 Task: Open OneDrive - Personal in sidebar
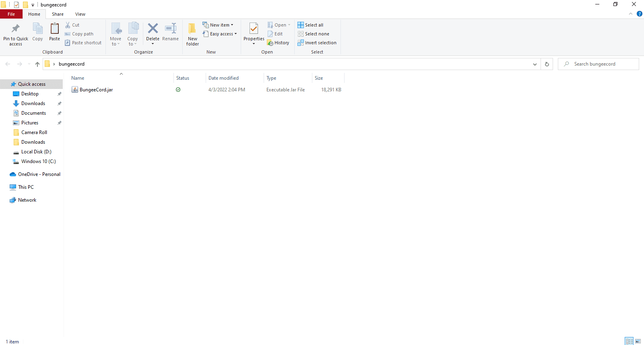(39, 174)
